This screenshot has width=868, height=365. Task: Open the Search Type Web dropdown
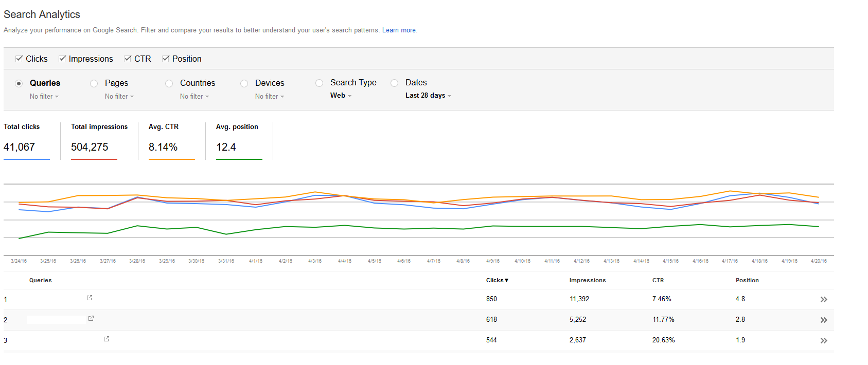coord(341,96)
